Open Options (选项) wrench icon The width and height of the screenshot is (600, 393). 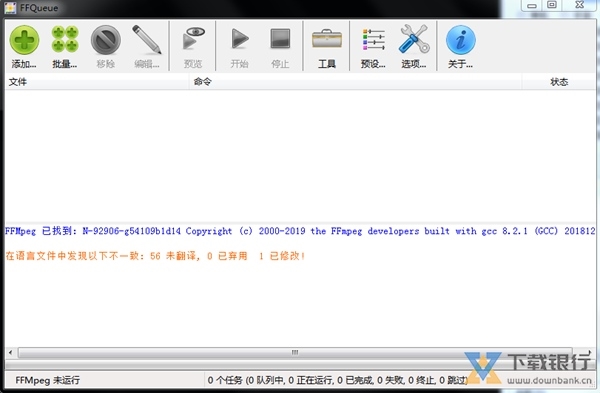point(414,39)
